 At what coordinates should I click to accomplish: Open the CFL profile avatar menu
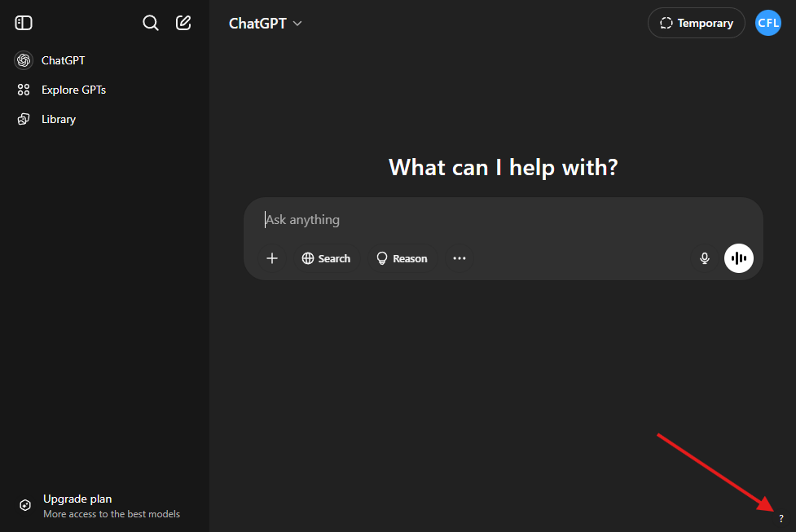click(x=768, y=23)
